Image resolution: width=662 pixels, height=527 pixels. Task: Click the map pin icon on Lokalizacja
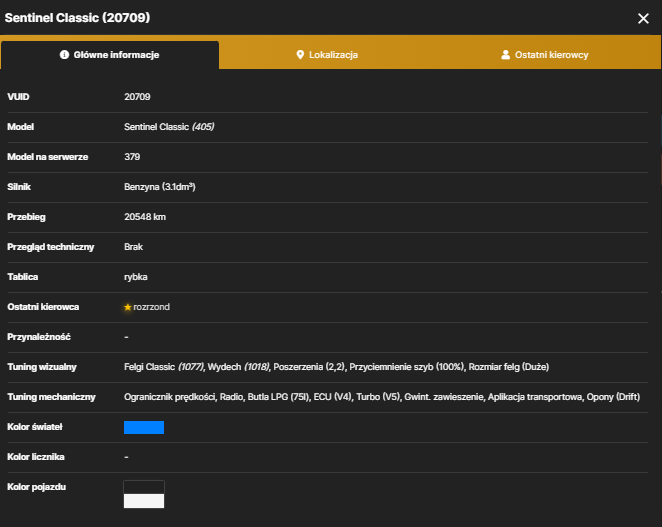click(x=300, y=54)
